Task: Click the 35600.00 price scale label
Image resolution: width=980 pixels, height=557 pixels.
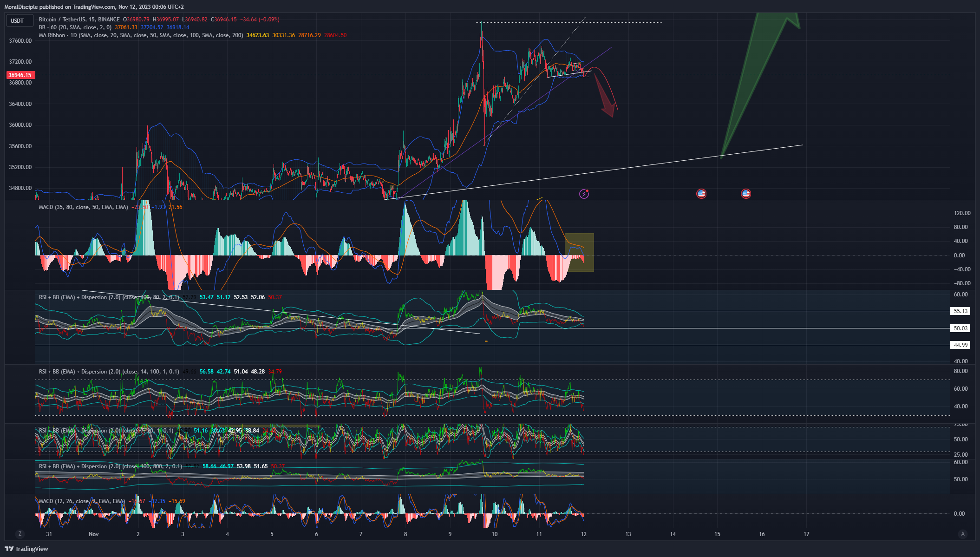Action: tap(20, 146)
